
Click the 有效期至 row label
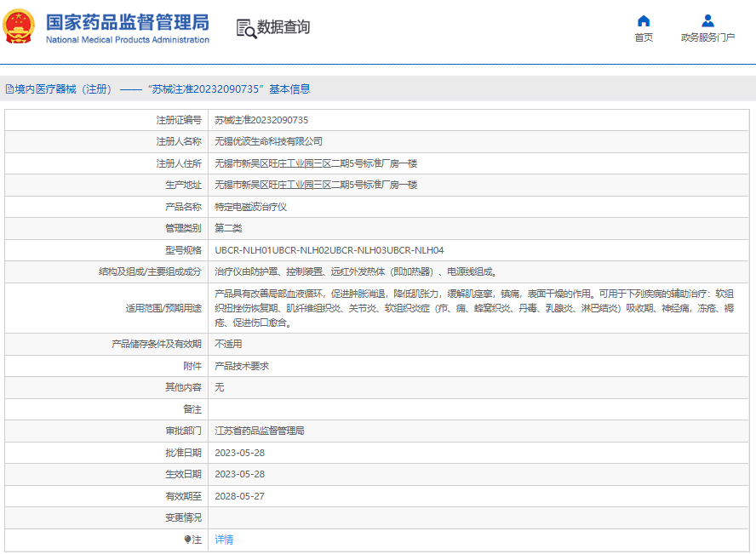point(183,496)
